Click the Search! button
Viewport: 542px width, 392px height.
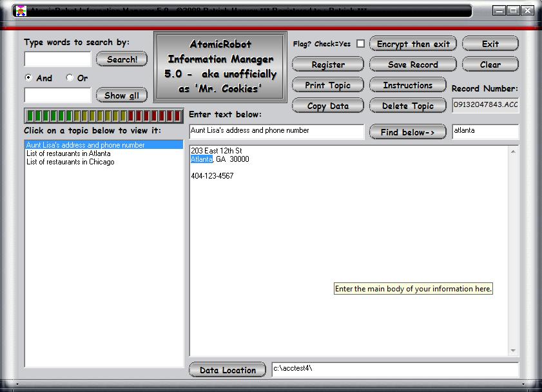tap(121, 59)
